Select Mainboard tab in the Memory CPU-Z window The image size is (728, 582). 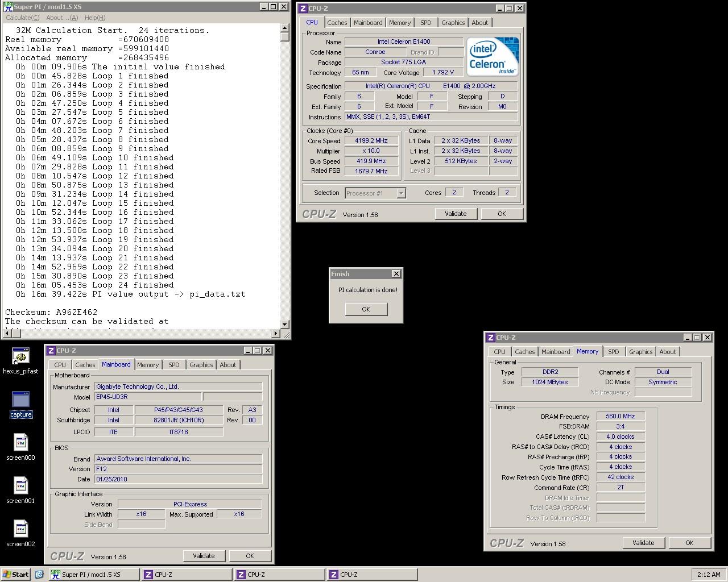point(556,352)
